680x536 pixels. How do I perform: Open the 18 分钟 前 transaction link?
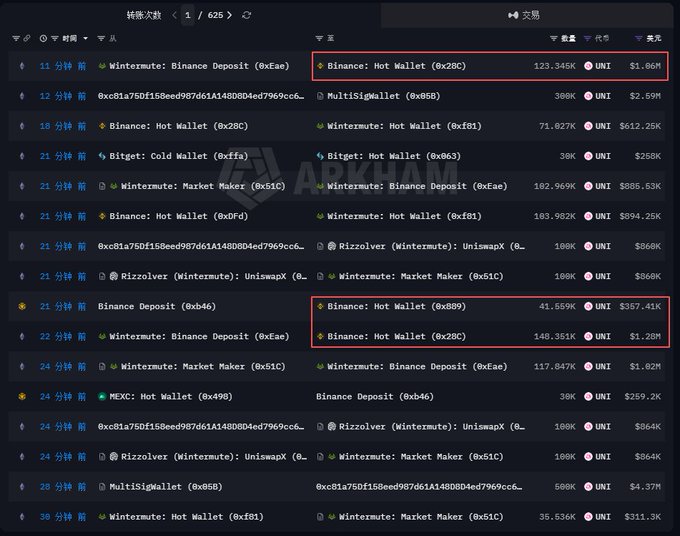coord(63,126)
